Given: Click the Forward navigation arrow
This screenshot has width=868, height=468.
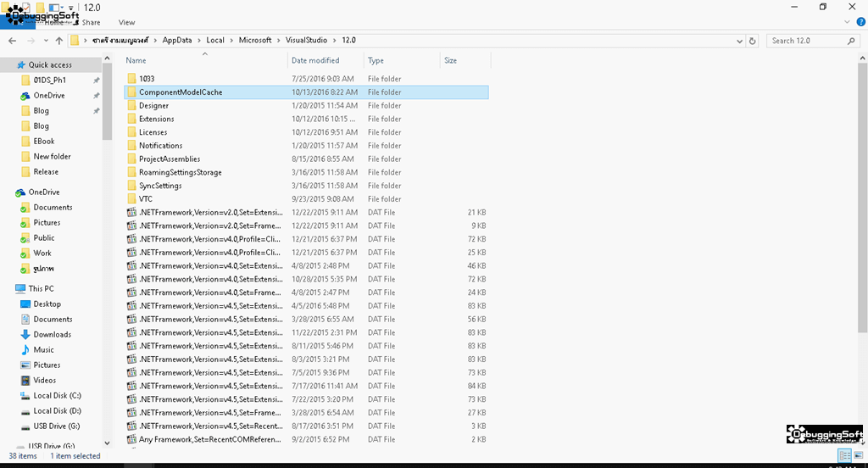Looking at the screenshot, I should [x=31, y=41].
